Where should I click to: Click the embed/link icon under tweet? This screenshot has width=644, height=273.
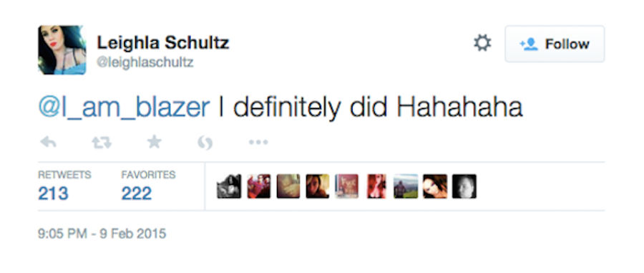(205, 143)
